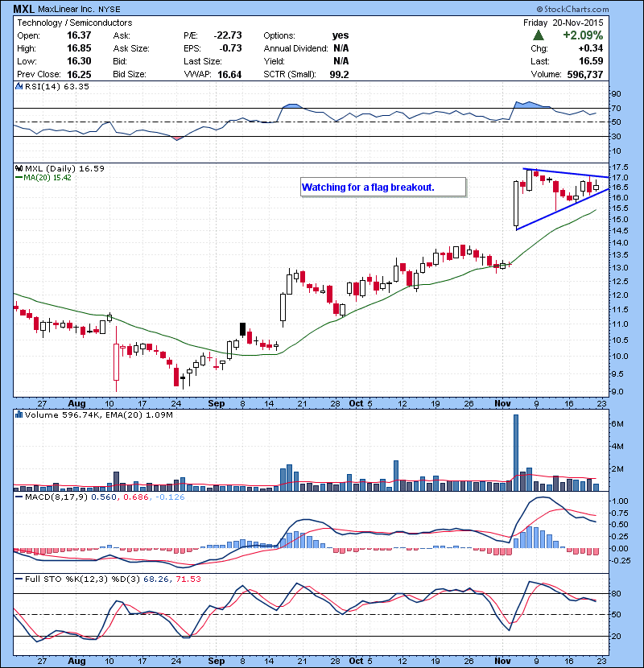The image size is (644, 668).
Task: Click the 90 mark on the RSI axis
Action: 616,94
